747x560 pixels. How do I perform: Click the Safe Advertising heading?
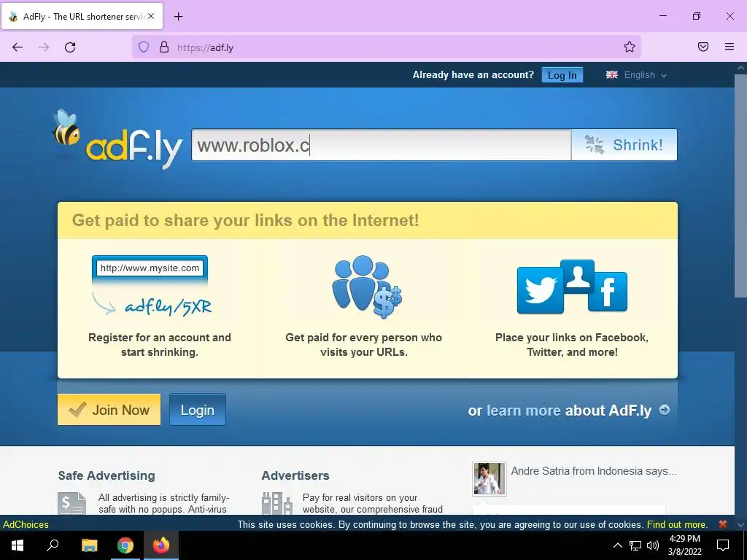107,475
